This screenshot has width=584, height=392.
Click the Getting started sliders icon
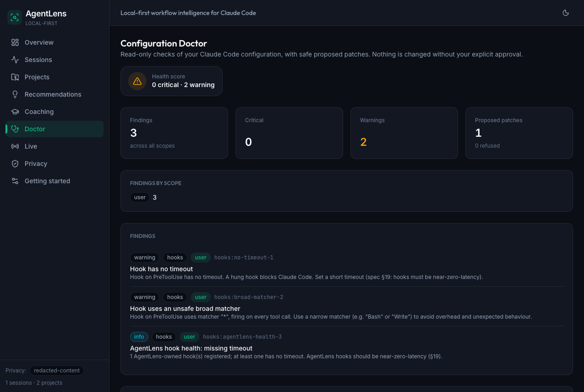(x=15, y=181)
